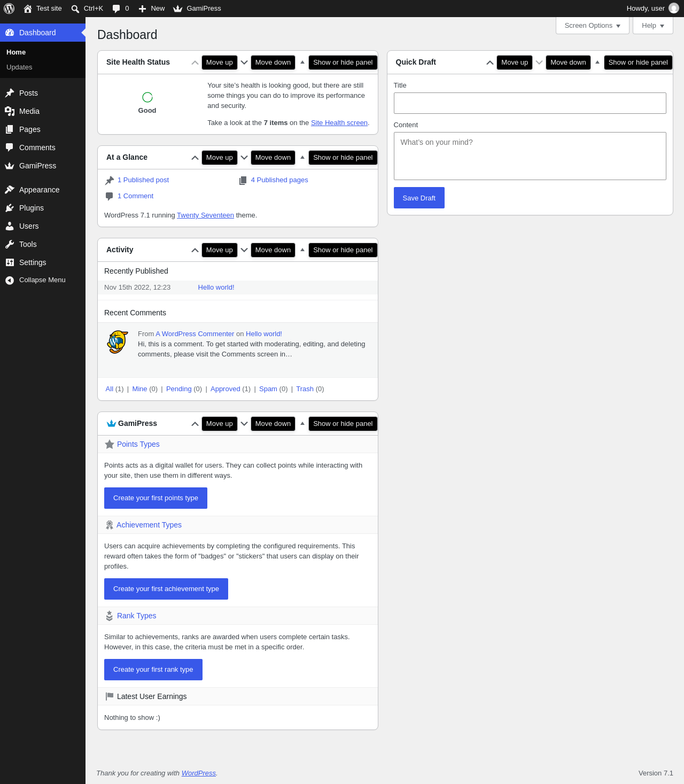This screenshot has width=684, height=784.
Task: Filter comments by Spam
Action: coord(268,389)
